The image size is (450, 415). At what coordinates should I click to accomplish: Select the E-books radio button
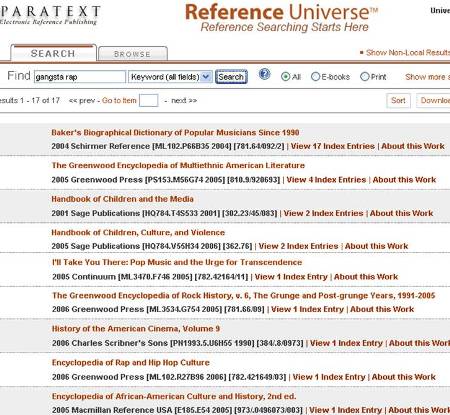pyautogui.click(x=315, y=77)
